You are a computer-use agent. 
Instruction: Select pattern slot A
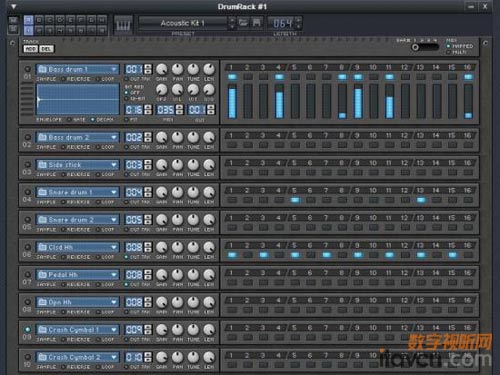pyautogui.click(x=29, y=20)
